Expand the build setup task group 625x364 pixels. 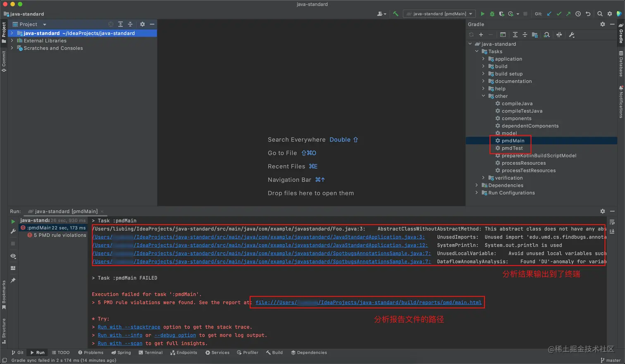[483, 74]
